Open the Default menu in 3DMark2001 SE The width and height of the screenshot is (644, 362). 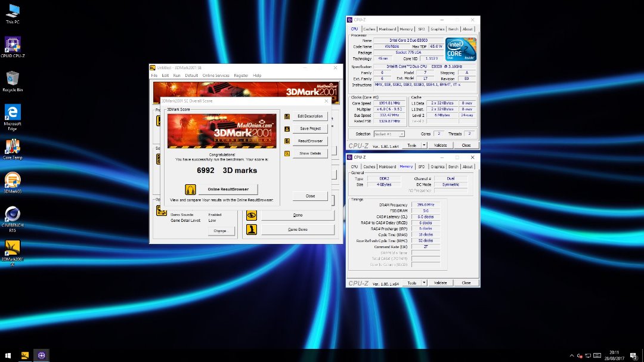[191, 76]
